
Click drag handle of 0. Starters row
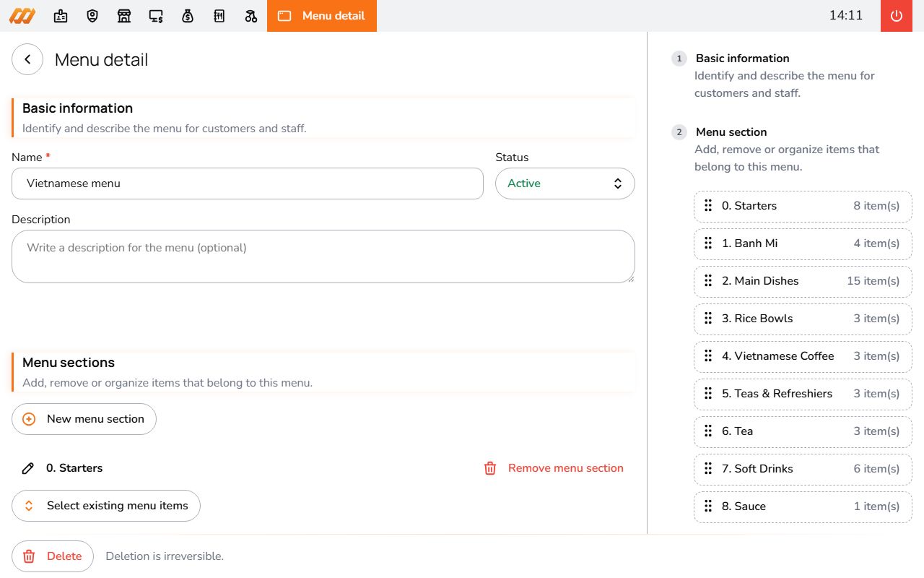coord(708,206)
